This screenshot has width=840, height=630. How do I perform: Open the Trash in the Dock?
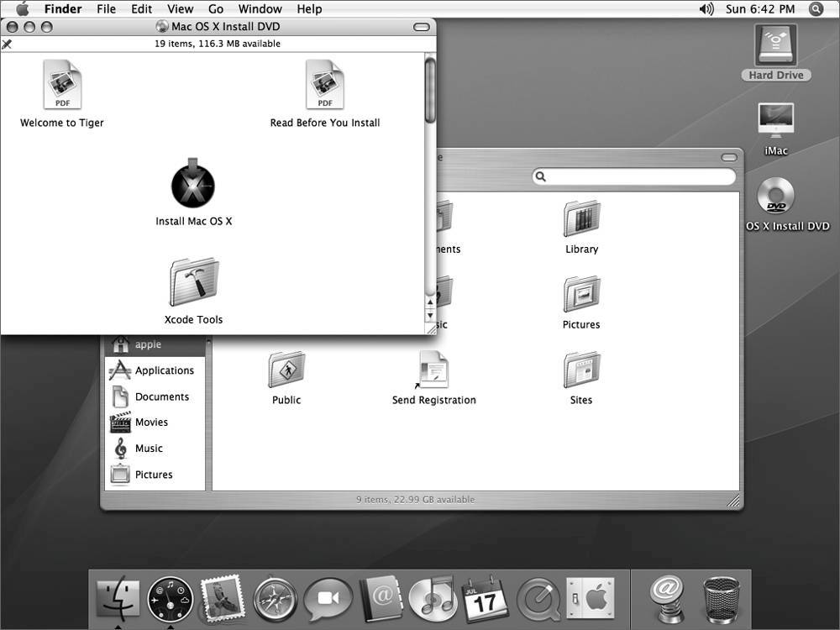click(x=722, y=599)
